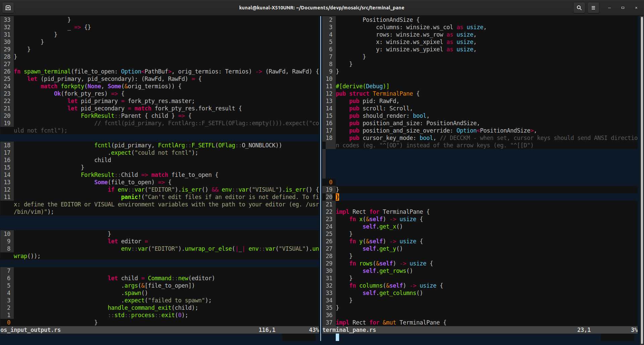Click 'PositionAndSize {' in right pane
Screen dimensions: 644x345
pos(391,20)
